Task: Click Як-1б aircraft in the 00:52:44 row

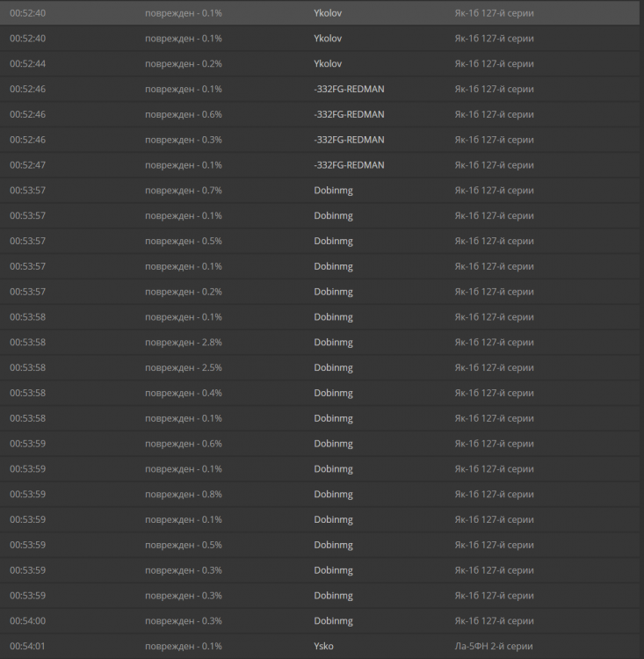Action: click(x=494, y=64)
